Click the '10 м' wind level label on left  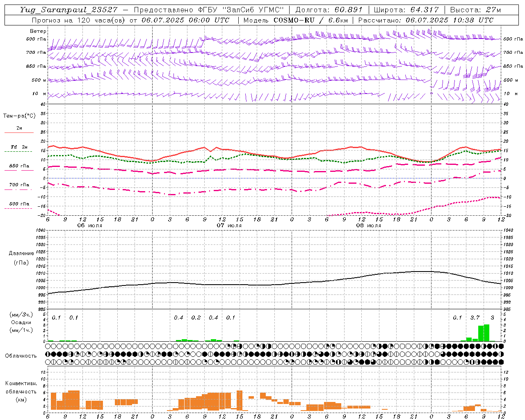(39, 94)
